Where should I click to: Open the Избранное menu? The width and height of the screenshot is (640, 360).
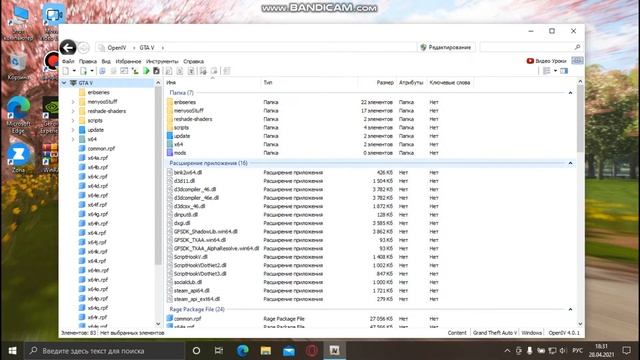pos(128,61)
